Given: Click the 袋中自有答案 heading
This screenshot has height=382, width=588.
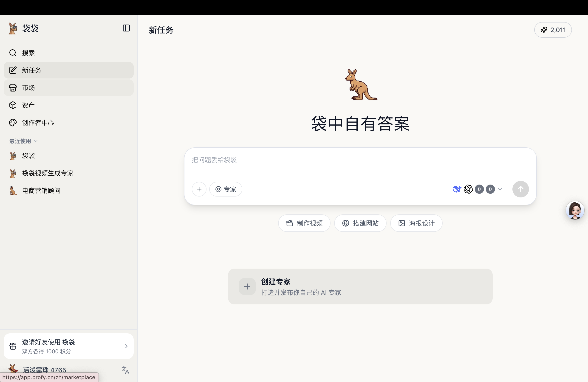Looking at the screenshot, I should click(360, 124).
